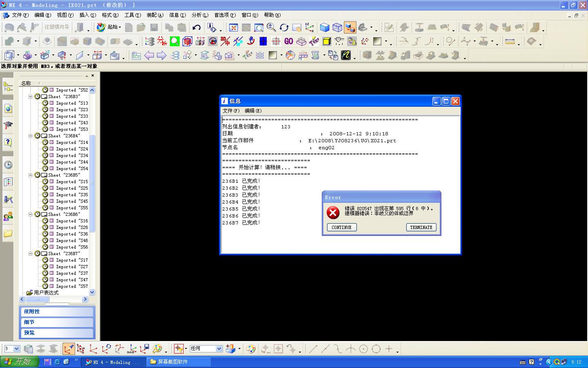Select the 用户表达式 tree item
The width and height of the screenshot is (588, 368).
tap(42, 293)
